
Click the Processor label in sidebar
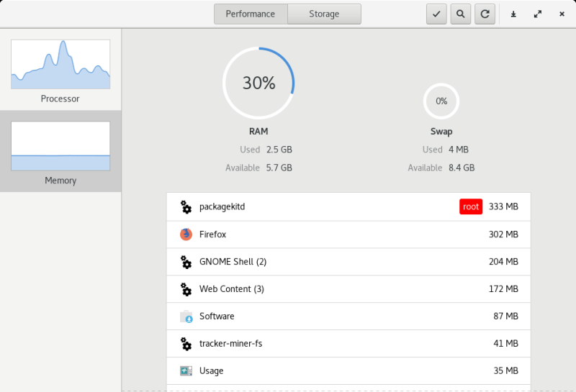click(60, 99)
